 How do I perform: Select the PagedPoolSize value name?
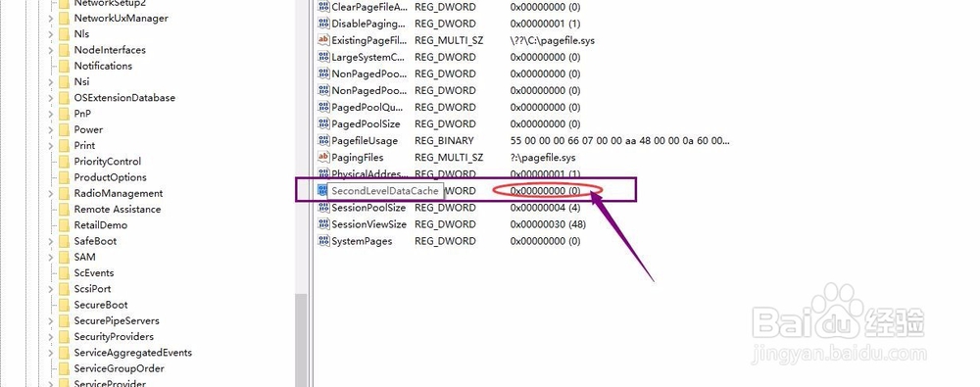(366, 123)
